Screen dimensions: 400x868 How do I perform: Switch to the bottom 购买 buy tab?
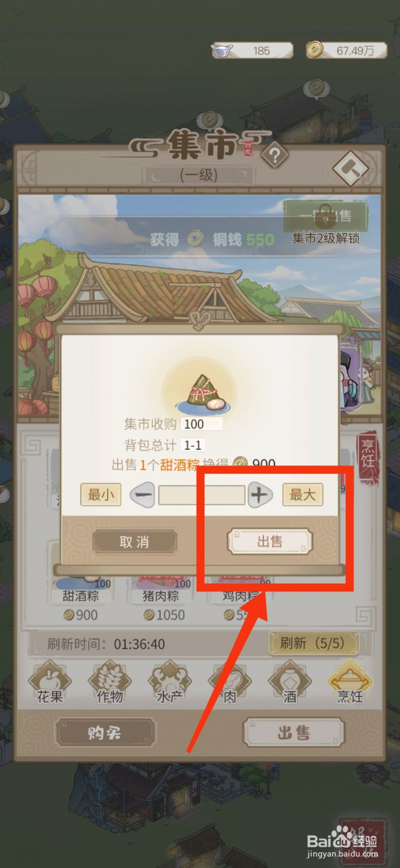[x=105, y=733]
